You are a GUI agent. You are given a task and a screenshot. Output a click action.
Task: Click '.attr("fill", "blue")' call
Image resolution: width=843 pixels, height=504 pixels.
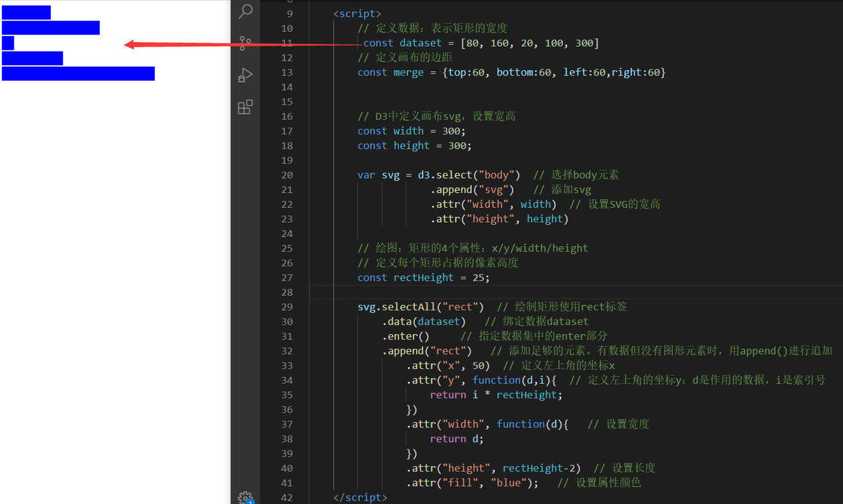[472, 483]
